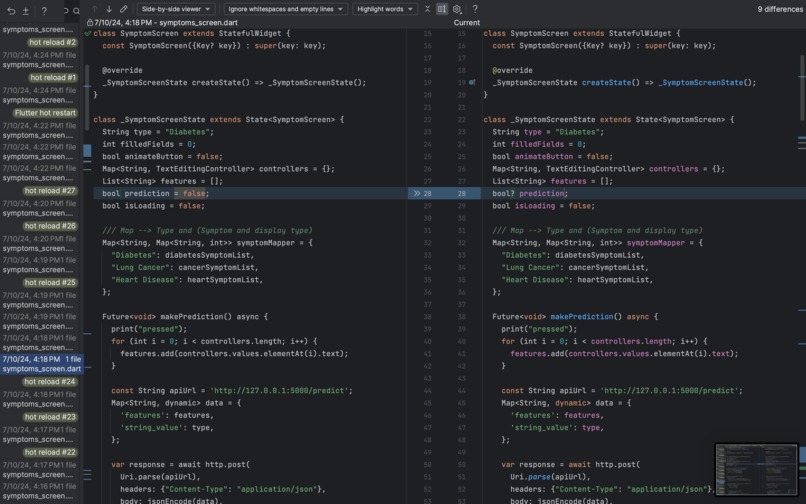Click the hot reload #1 label
Screen dimensions: 806x504
pos(52,78)
